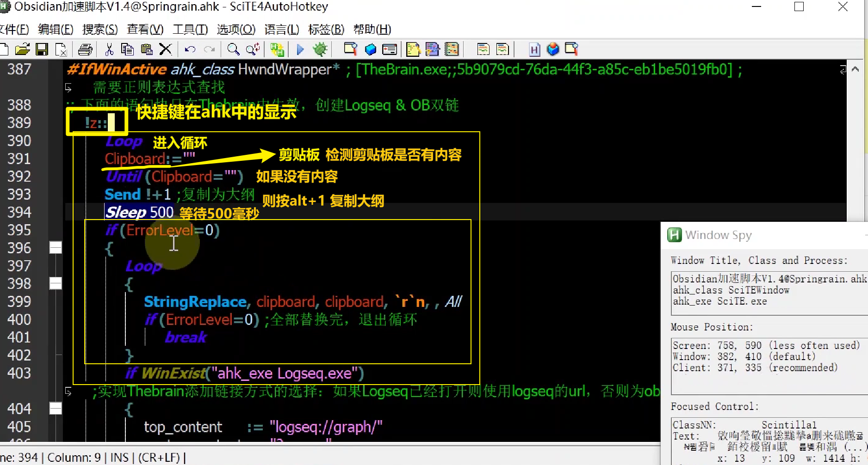Print the script with the printer icon

(x=86, y=49)
